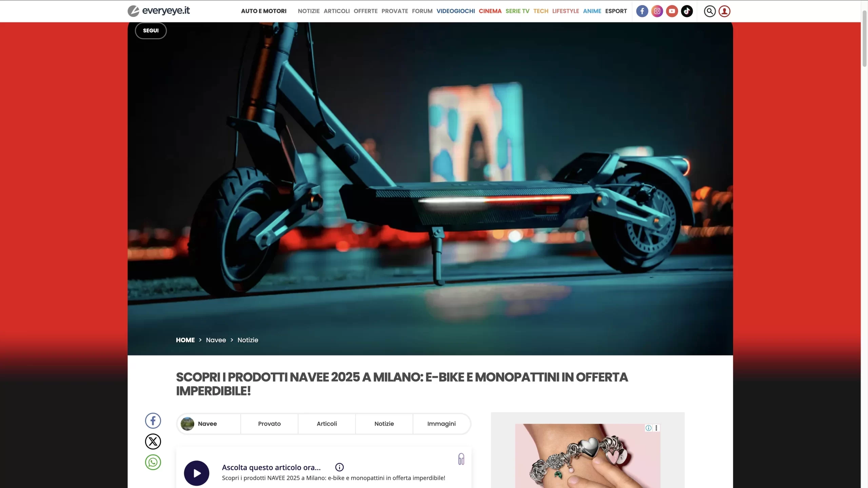Open the YouTube icon in header
868x488 pixels.
coord(672,11)
